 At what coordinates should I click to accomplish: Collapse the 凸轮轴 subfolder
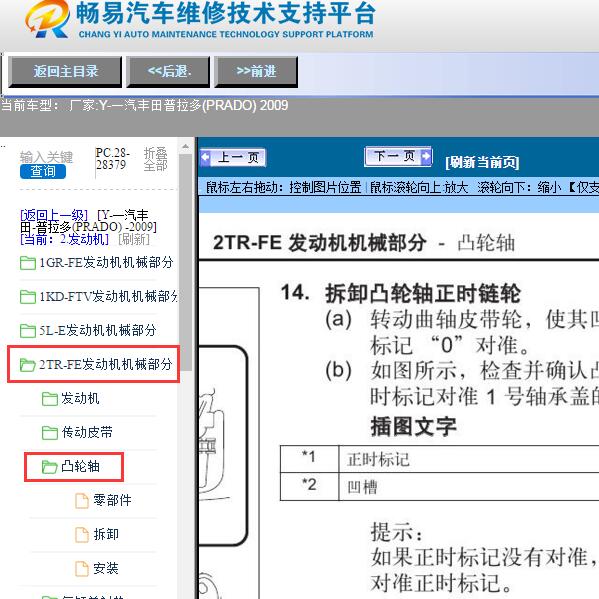[80, 466]
